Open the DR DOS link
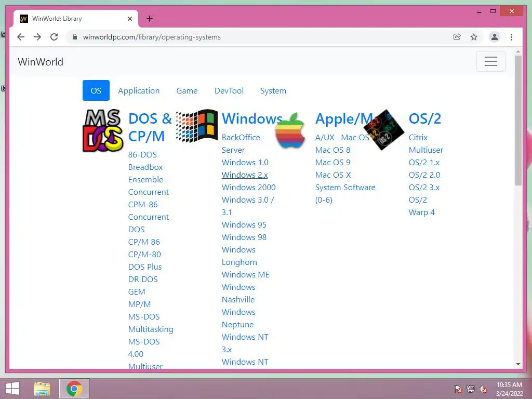Viewport: 532px width, 399px height. coord(143,279)
